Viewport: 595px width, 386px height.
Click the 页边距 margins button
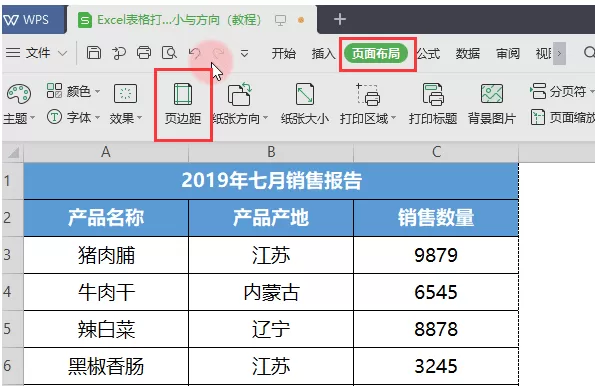coord(183,104)
